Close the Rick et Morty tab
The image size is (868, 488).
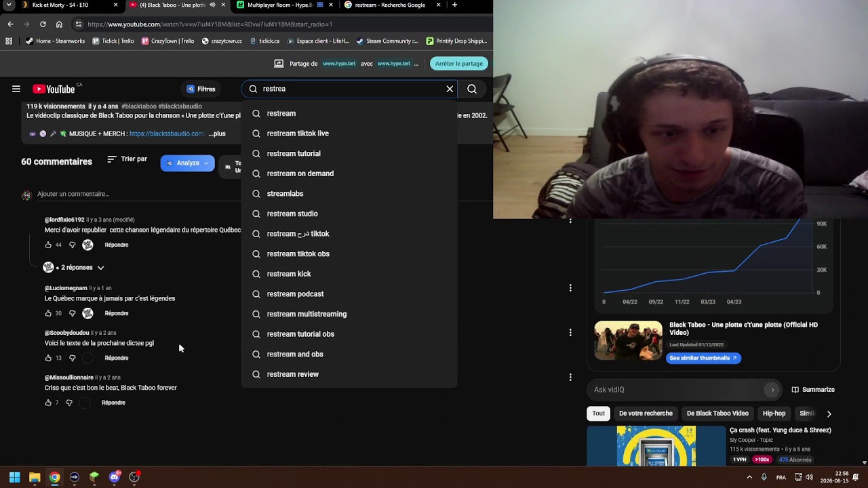(115, 5)
